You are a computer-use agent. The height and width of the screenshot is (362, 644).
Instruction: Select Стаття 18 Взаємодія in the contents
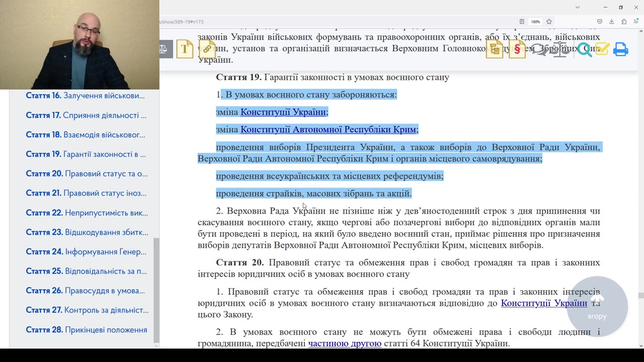coord(86,135)
